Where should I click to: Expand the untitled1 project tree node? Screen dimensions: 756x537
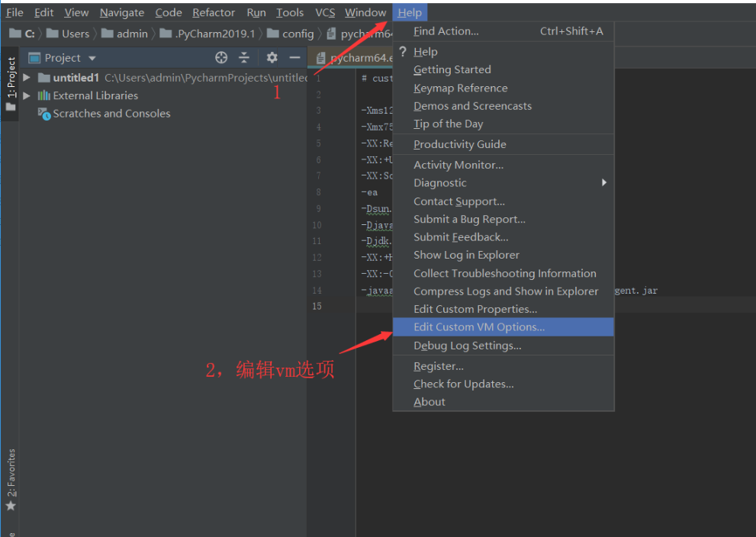pyautogui.click(x=27, y=78)
